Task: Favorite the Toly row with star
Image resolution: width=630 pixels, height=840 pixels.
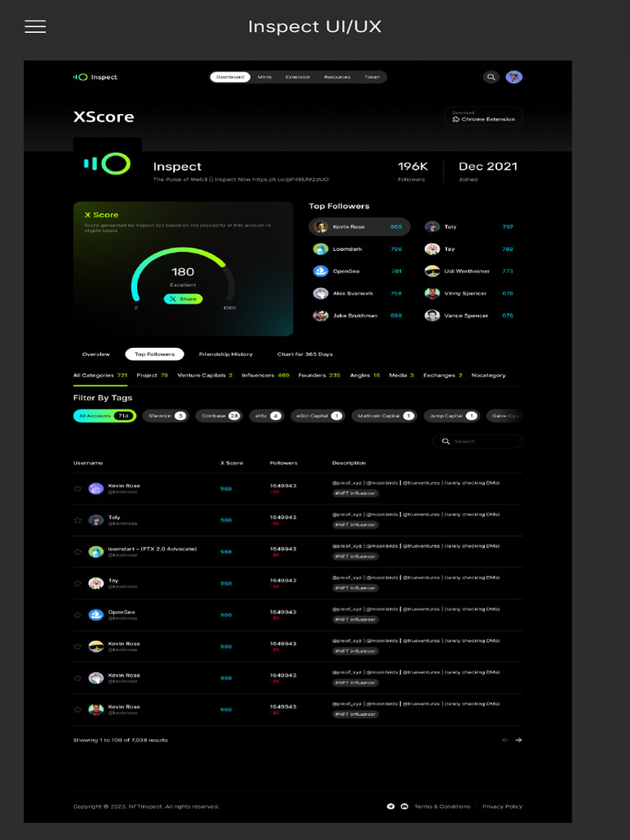Action: click(78, 520)
